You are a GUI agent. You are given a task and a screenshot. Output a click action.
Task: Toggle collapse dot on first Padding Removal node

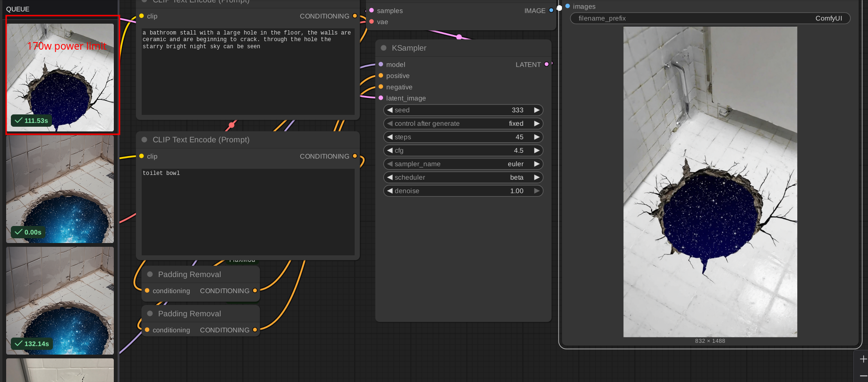pos(150,275)
